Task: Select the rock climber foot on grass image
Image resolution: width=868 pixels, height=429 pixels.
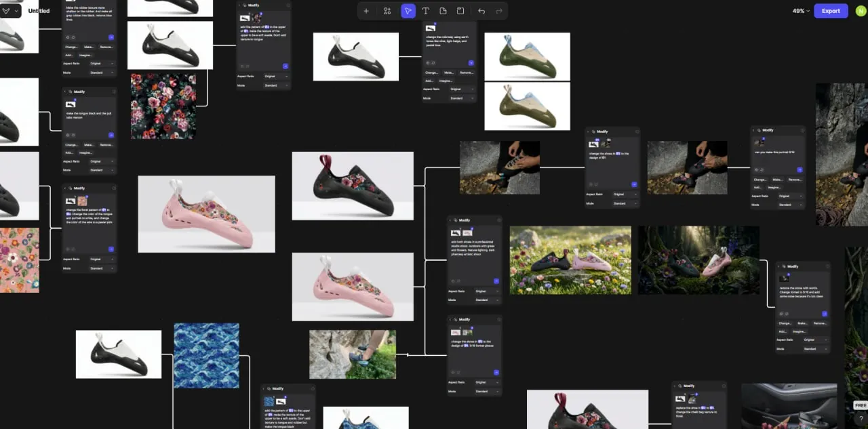Action: click(x=353, y=354)
